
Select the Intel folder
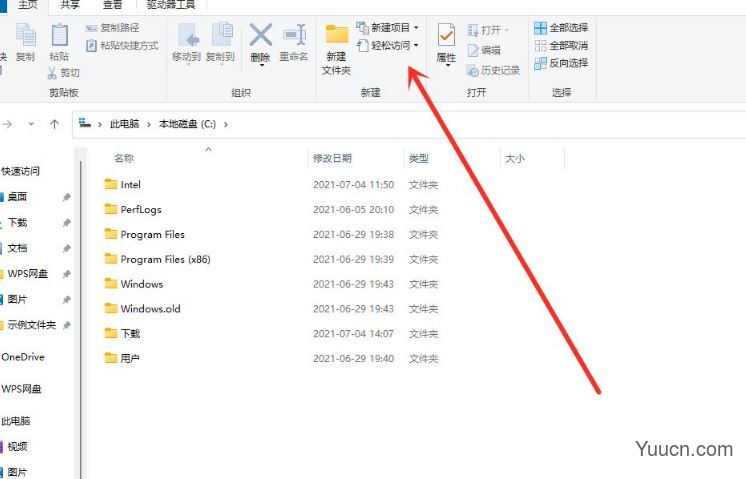130,185
